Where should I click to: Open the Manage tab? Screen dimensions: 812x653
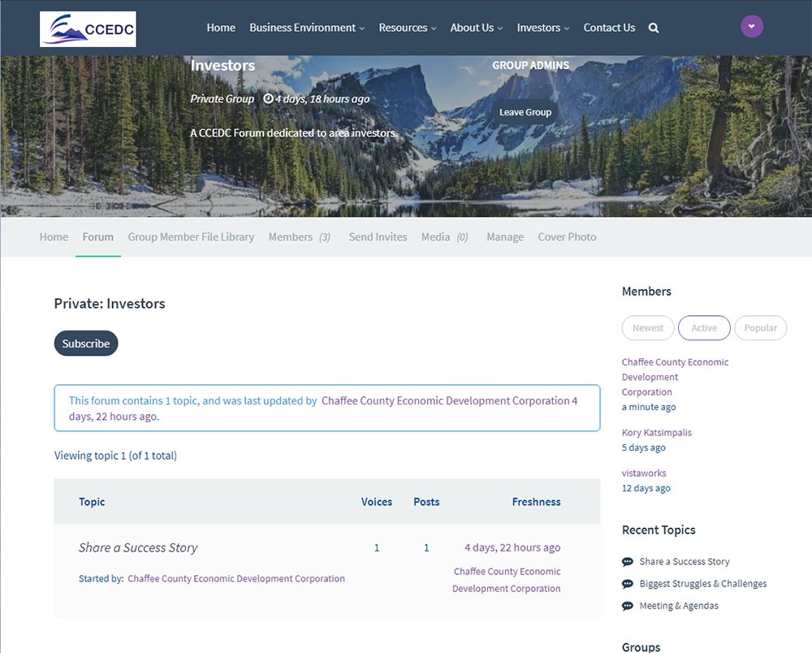505,237
